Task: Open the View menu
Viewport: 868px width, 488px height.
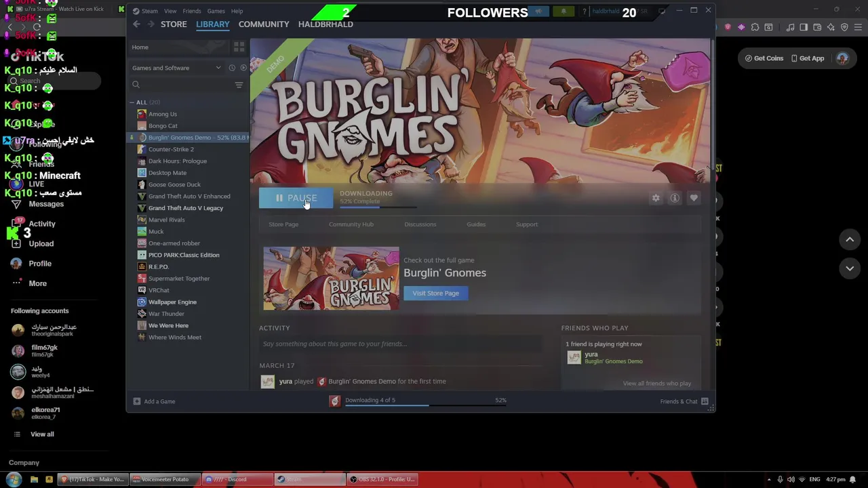Action: click(x=170, y=11)
